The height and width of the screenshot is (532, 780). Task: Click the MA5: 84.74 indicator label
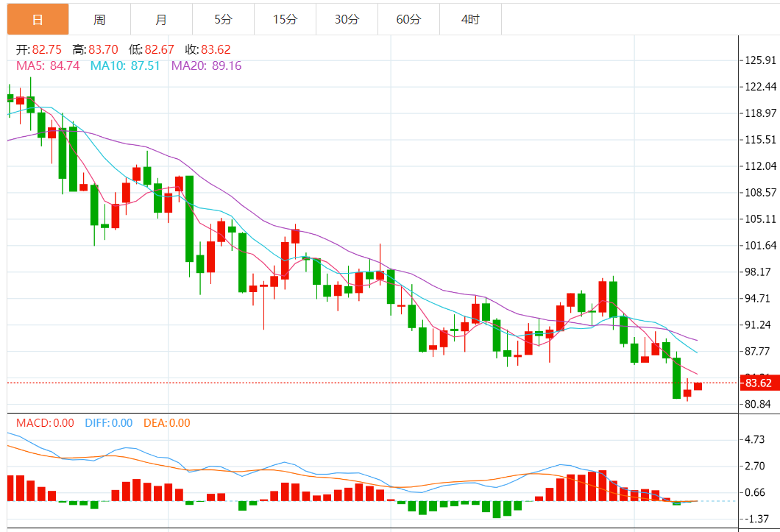[x=48, y=65]
